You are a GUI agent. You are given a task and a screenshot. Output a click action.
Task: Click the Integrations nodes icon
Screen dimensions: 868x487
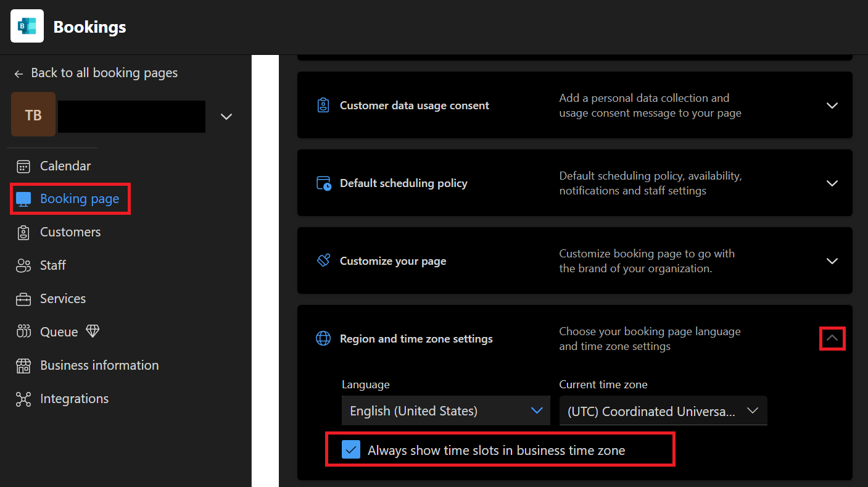(23, 399)
